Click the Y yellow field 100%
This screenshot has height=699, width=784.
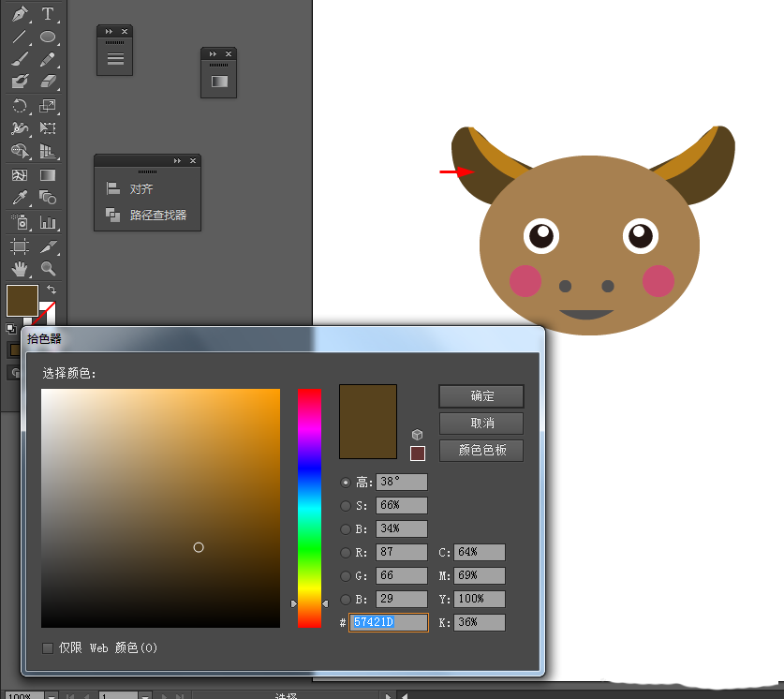480,599
